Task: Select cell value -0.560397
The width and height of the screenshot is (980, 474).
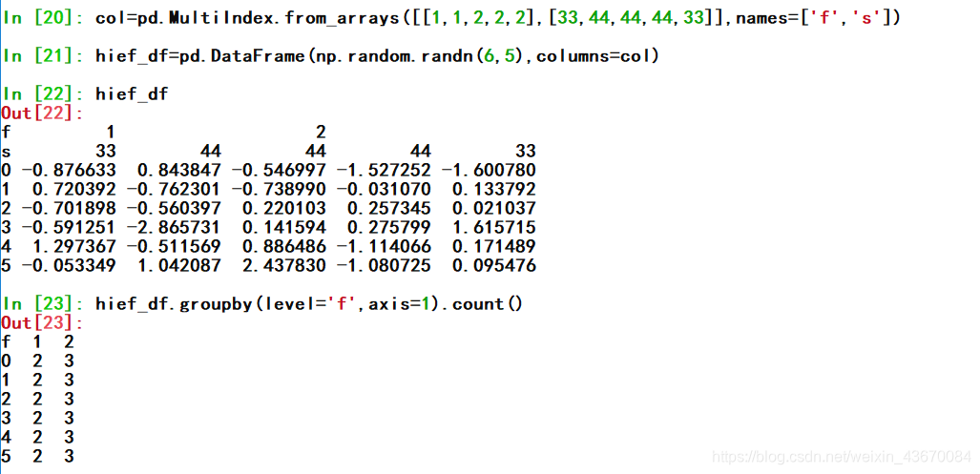Action: point(174,209)
